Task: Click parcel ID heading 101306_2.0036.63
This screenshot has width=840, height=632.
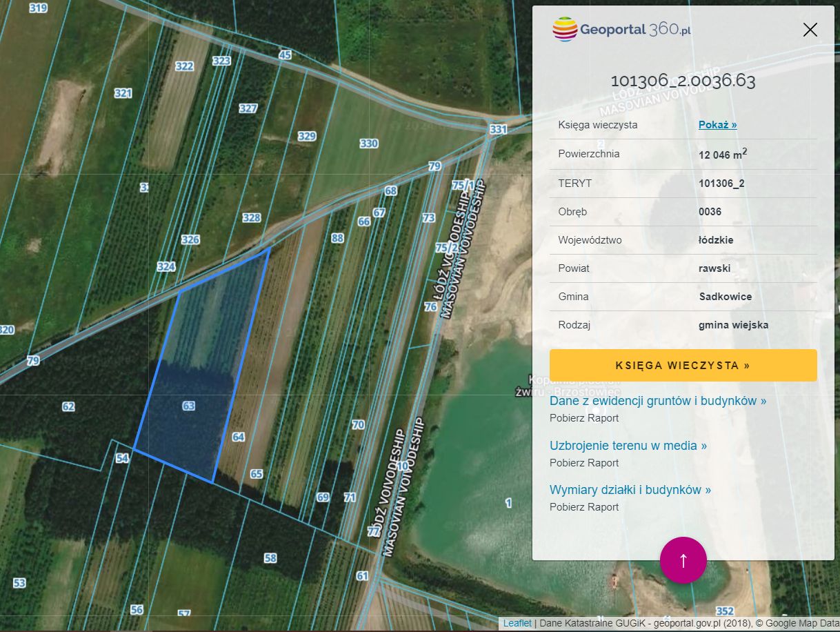Action: [683, 81]
